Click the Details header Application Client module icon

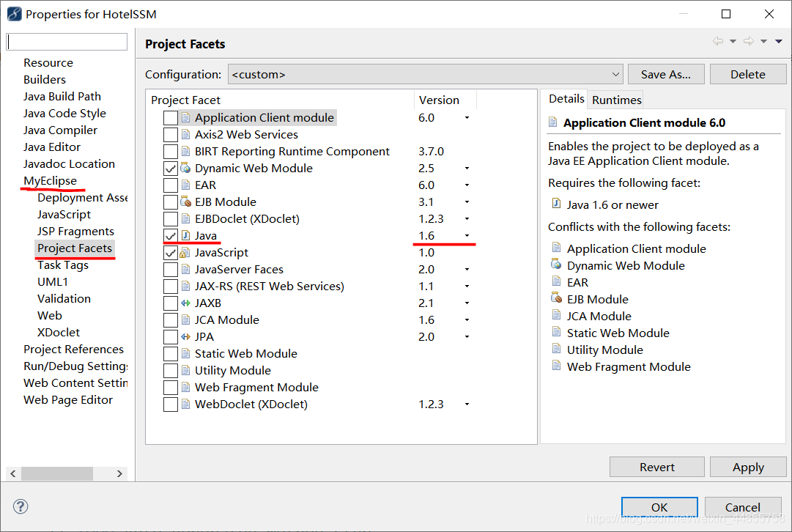[x=553, y=122]
